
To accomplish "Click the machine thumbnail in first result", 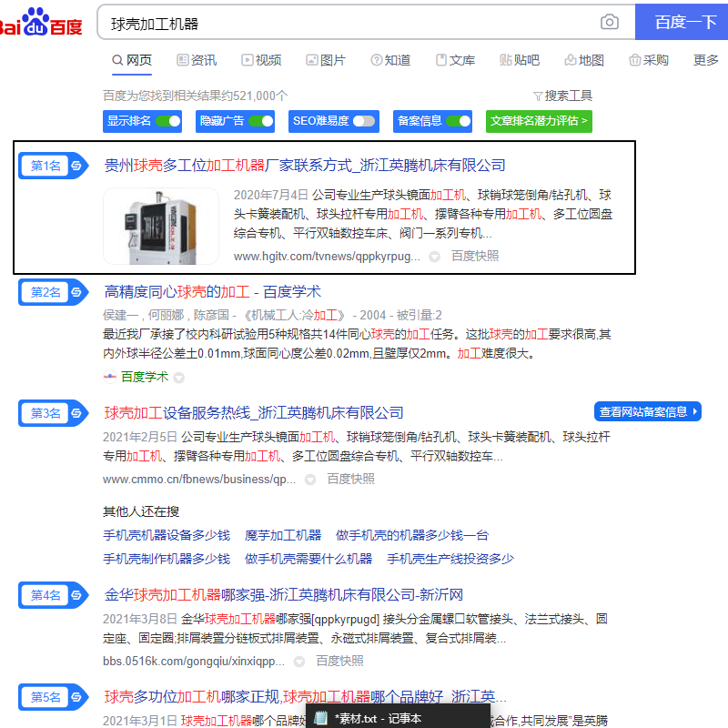I will [161, 226].
